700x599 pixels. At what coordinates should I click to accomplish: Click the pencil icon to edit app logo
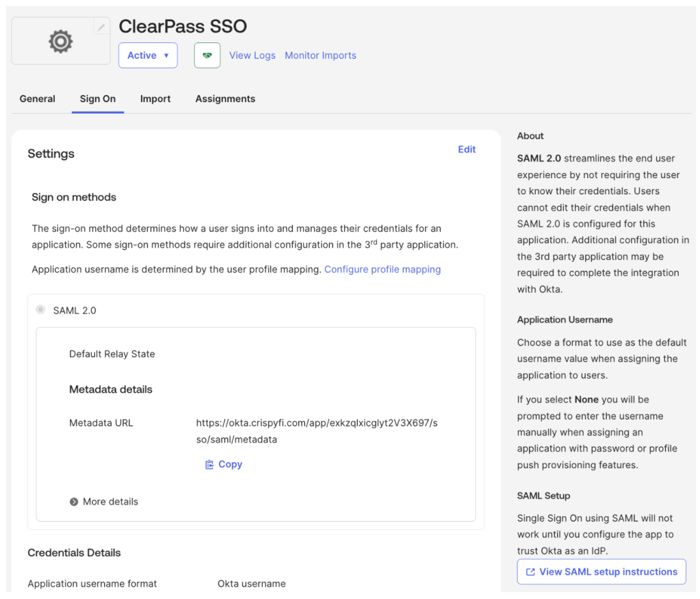[101, 27]
